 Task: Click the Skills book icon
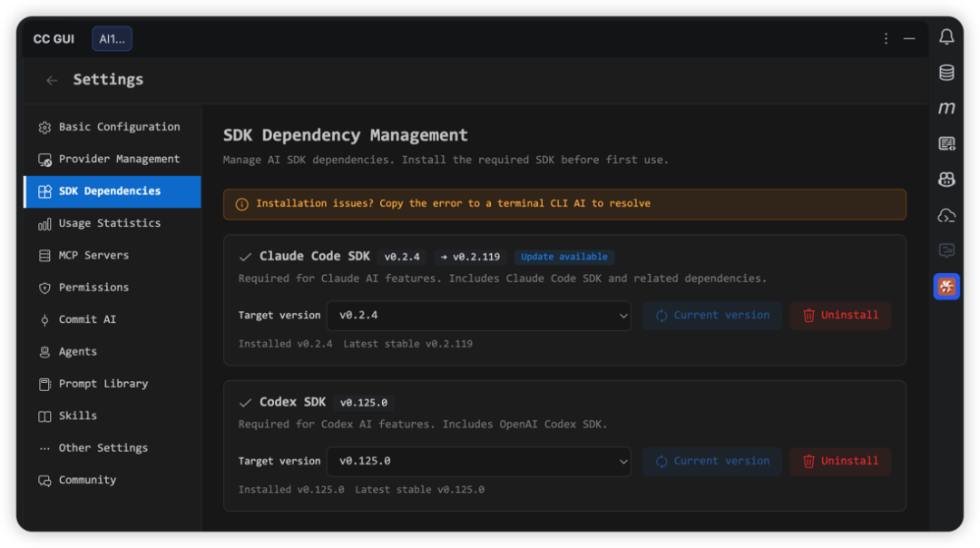(44, 416)
